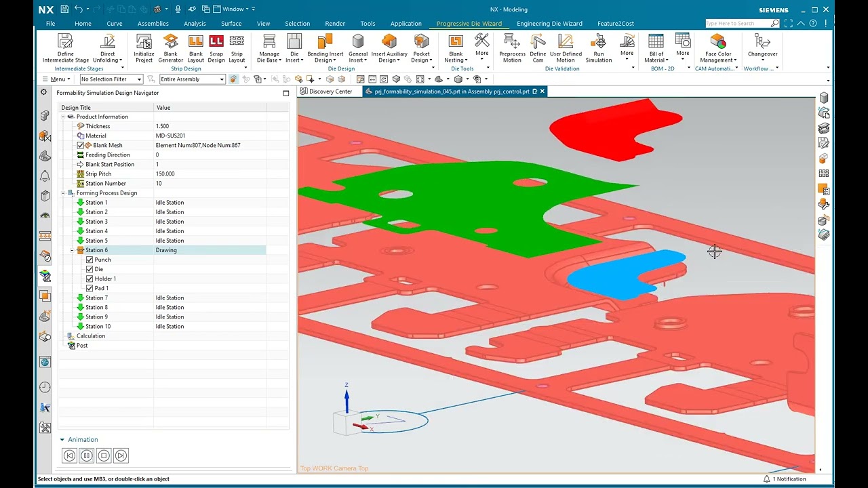868x488 pixels.
Task: Open Blank Generator tool
Action: coord(171,48)
